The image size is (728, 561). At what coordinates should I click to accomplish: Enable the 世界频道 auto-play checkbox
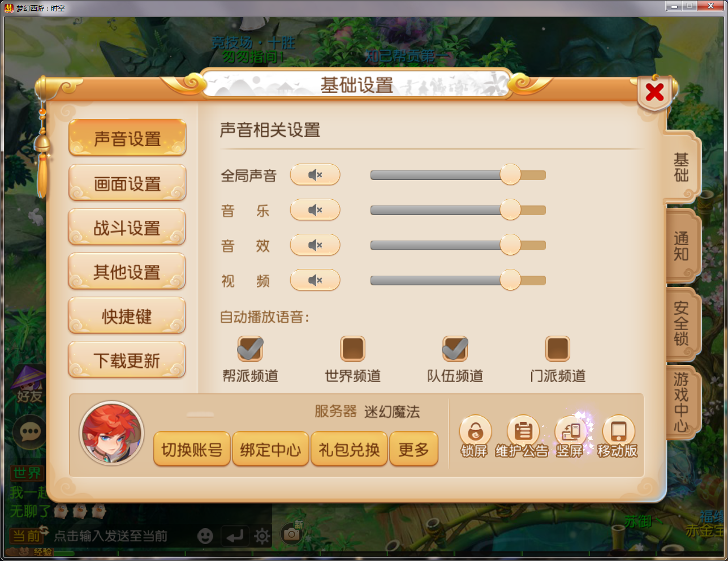[352, 349]
